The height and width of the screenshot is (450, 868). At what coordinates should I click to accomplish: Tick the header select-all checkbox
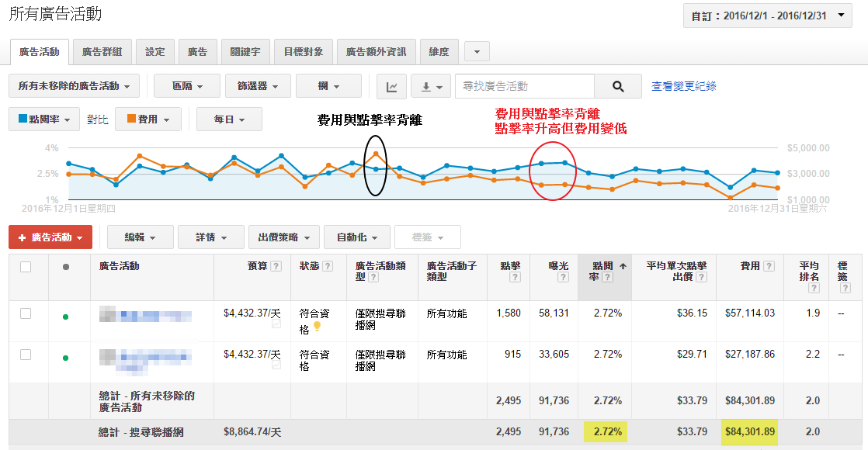(x=26, y=267)
